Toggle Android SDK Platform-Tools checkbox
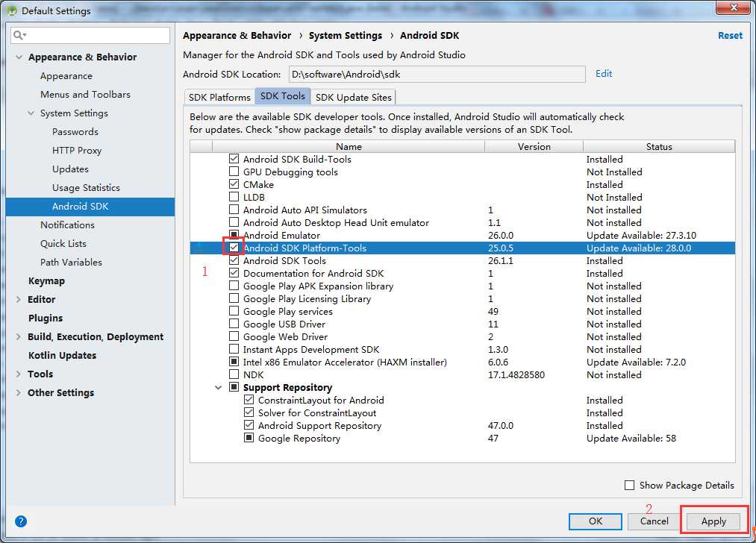This screenshot has width=756, height=543. pyautogui.click(x=234, y=248)
